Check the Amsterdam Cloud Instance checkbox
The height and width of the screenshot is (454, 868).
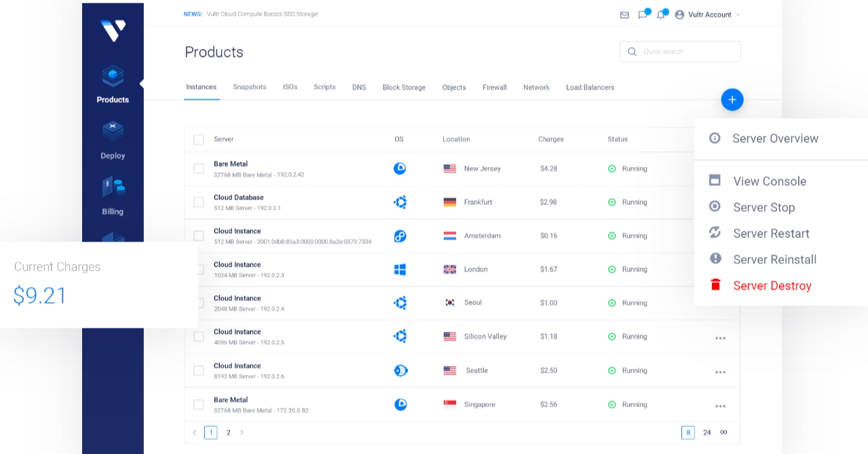pos(199,235)
